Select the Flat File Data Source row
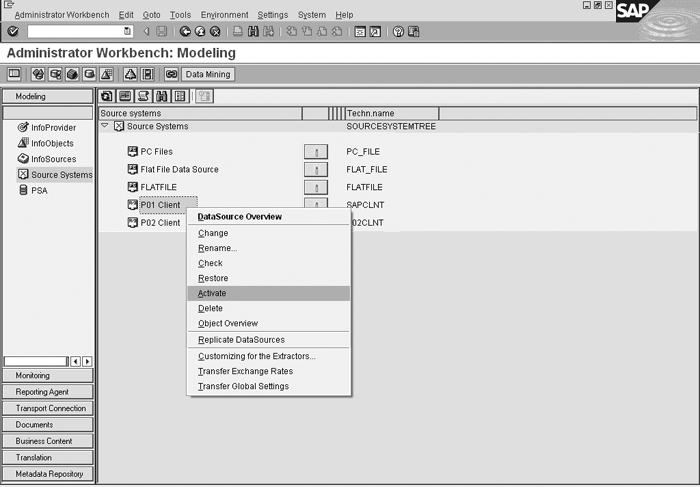 coord(179,170)
